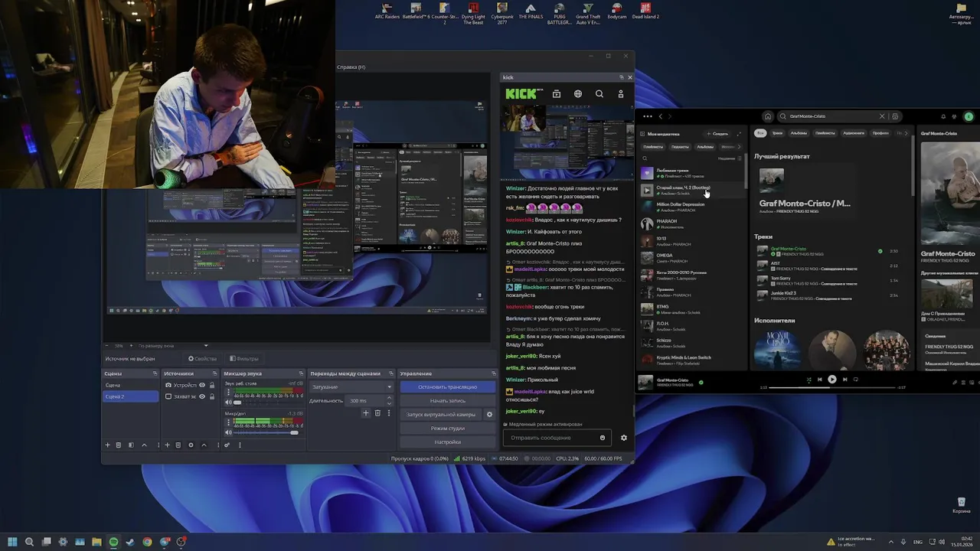The image size is (980, 551).
Task: Open Windows Start menu
Action: pyautogui.click(x=12, y=542)
